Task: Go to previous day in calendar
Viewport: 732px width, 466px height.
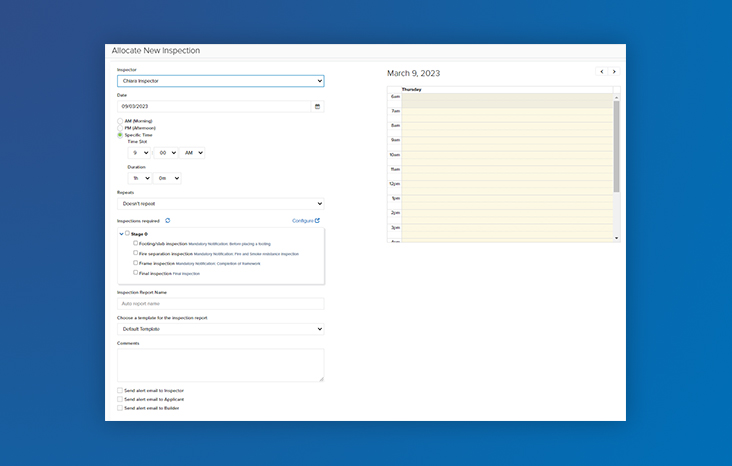Action: tap(602, 71)
